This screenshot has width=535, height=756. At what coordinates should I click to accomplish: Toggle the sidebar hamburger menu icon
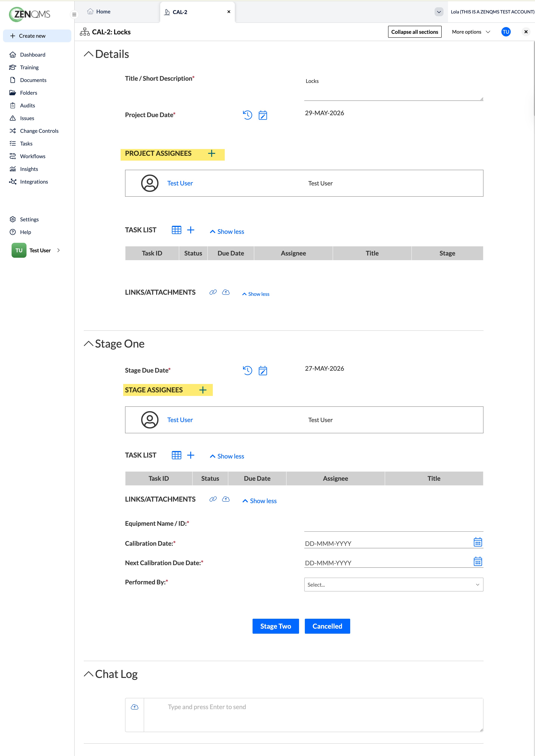point(74,15)
